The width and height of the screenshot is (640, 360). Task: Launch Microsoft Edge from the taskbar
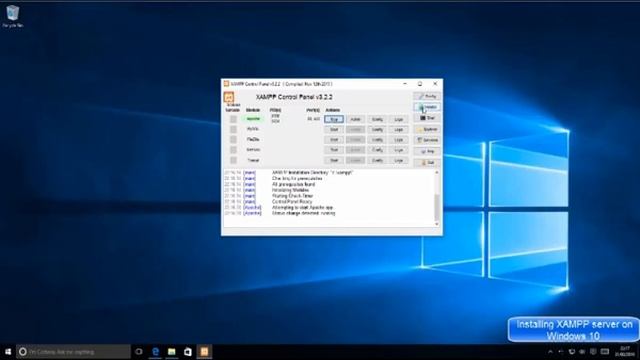pyautogui.click(x=156, y=351)
